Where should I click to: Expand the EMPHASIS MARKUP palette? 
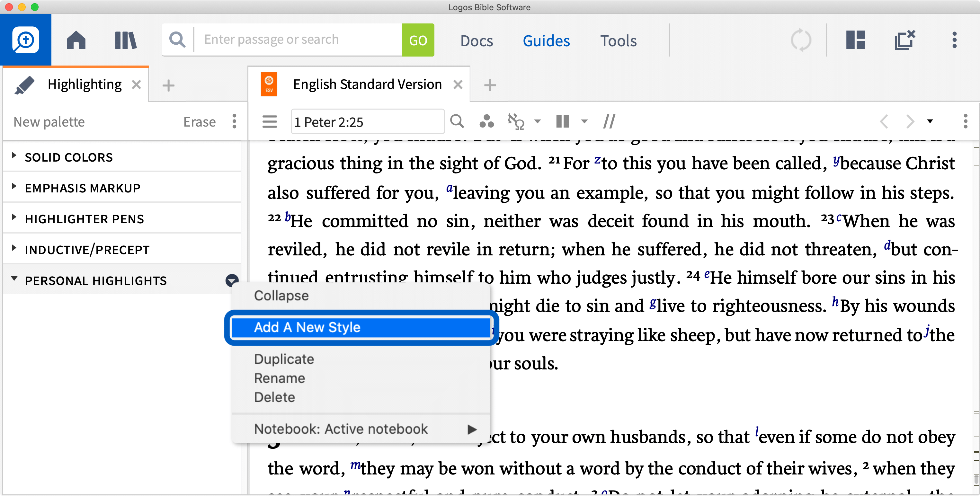(14, 186)
